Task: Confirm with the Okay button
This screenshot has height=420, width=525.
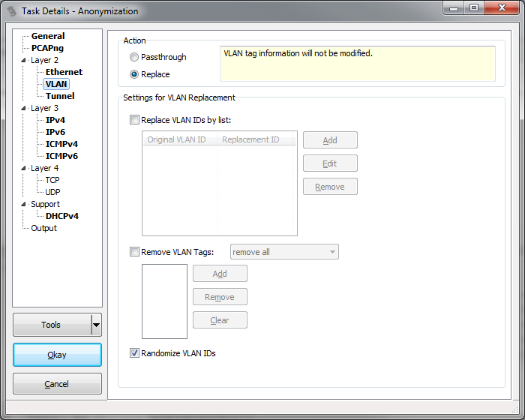Action: (x=57, y=355)
